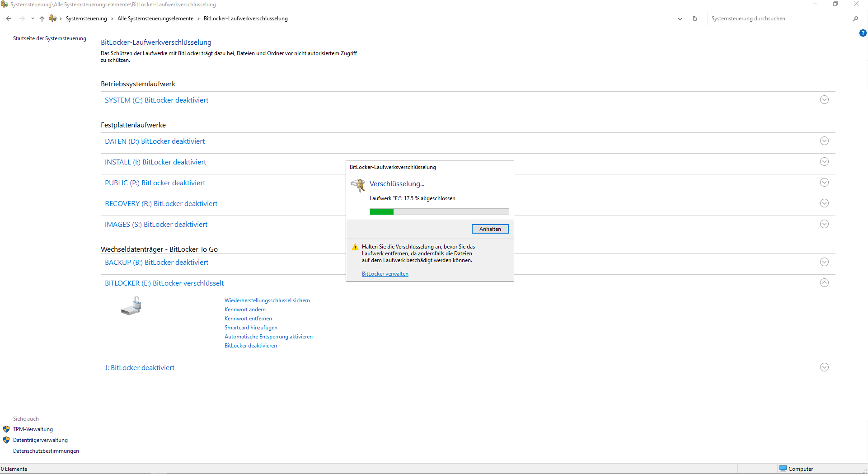Expand the DATEN (D:) drive section
The height and width of the screenshot is (474, 868).
824,141
